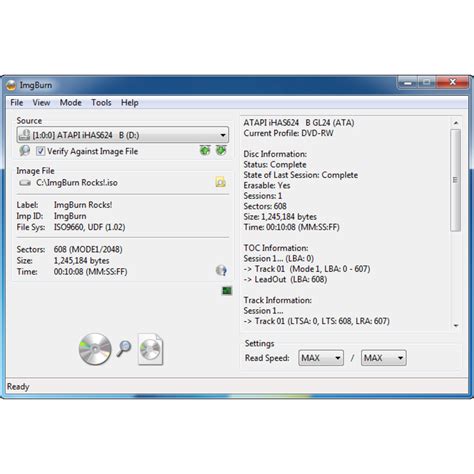Screen dimensions: 474x474
Task: Click the drive icon beside the image file path
Action: (25, 183)
